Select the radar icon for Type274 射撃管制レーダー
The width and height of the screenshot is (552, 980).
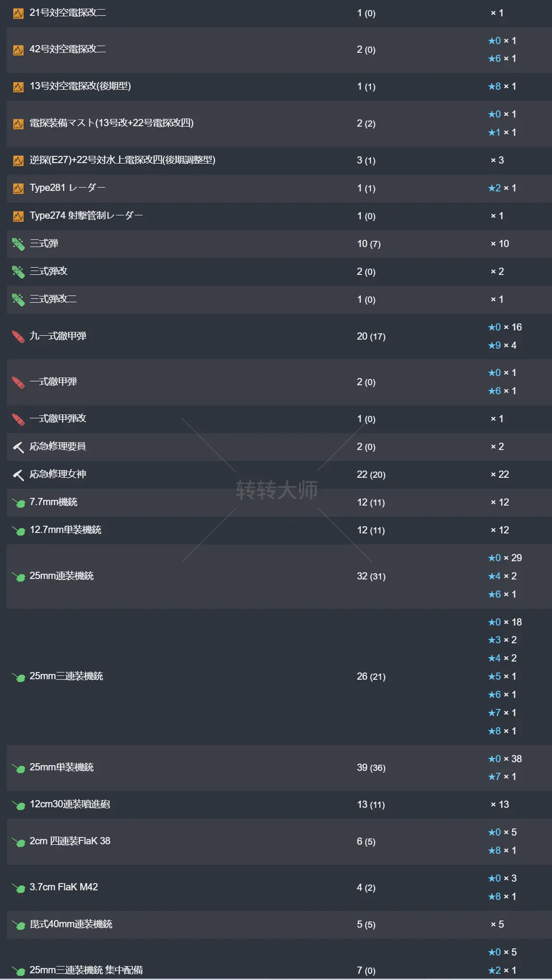18,216
